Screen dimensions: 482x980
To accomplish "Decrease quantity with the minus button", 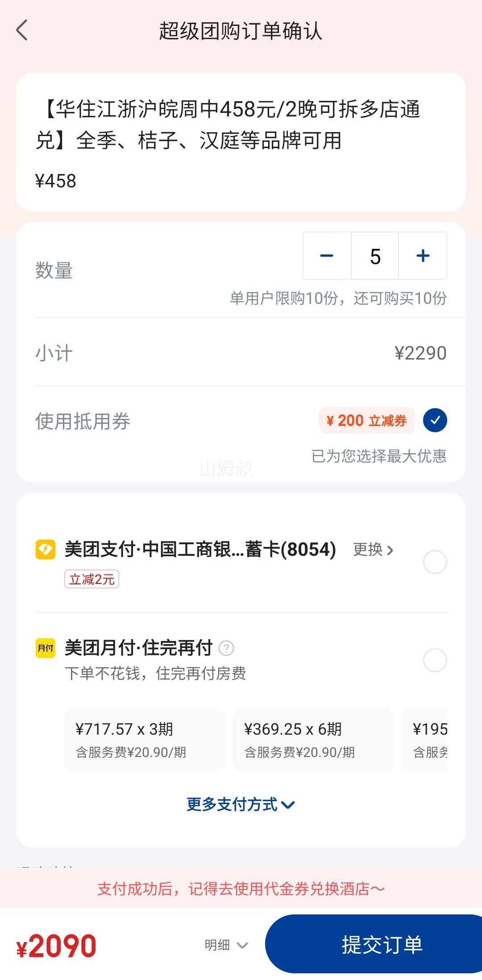I will (327, 256).
